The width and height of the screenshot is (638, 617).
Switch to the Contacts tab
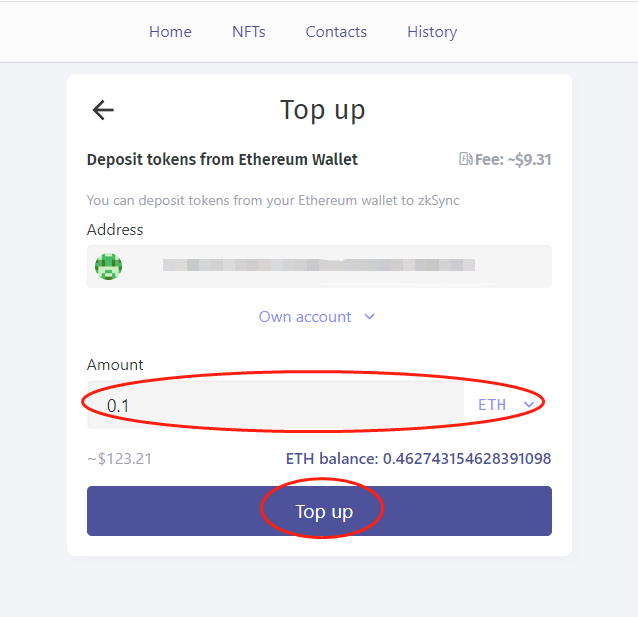tap(336, 32)
